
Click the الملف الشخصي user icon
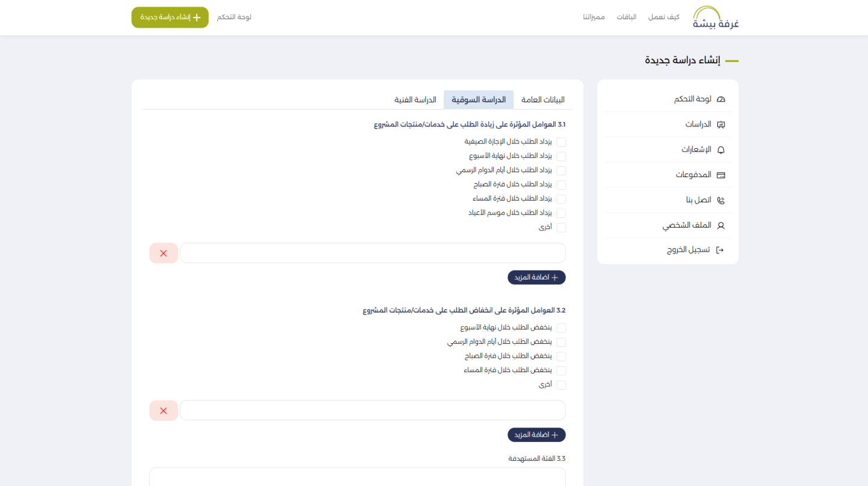(720, 226)
